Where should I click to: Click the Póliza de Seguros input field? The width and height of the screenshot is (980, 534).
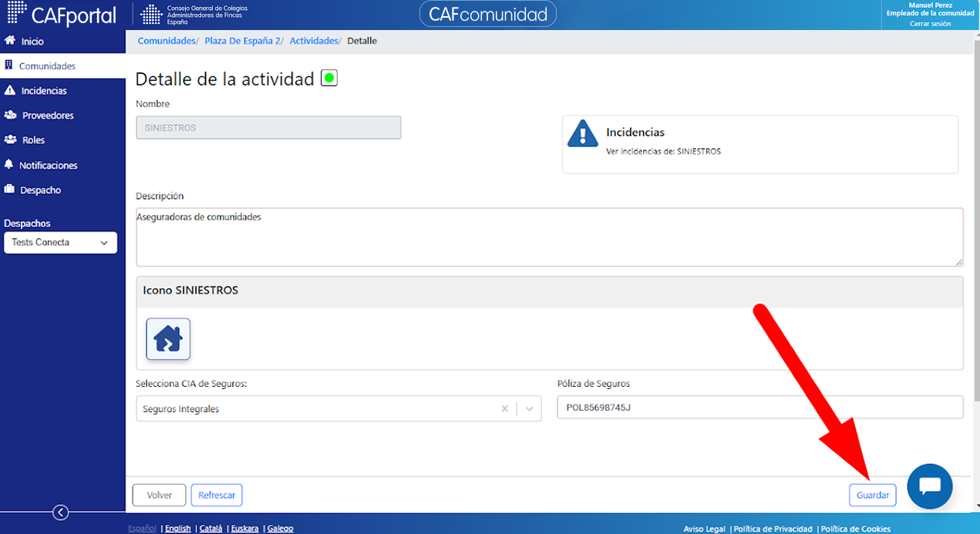[x=760, y=408]
